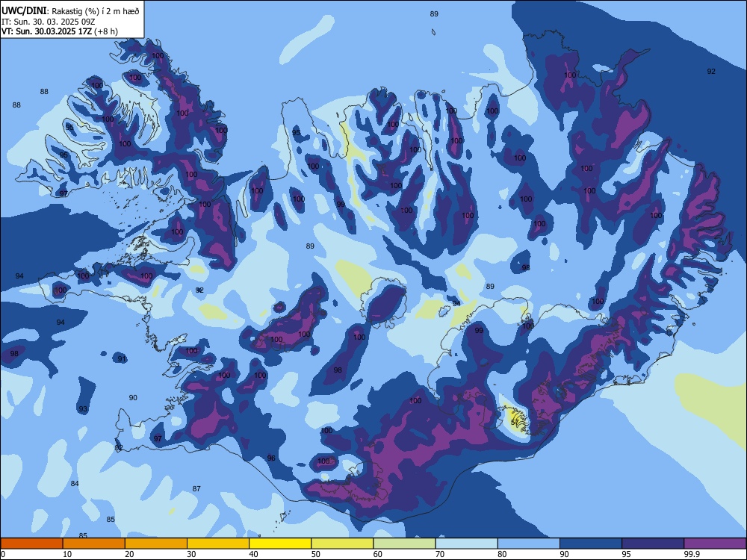The image size is (747, 560).
Task: Click the legend tick label '50'
Action: 316,554
